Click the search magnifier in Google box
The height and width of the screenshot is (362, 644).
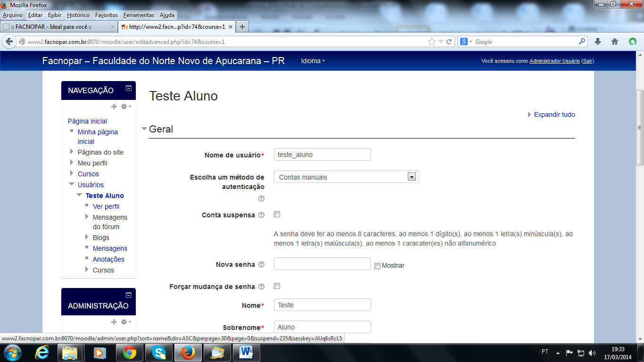click(582, 41)
